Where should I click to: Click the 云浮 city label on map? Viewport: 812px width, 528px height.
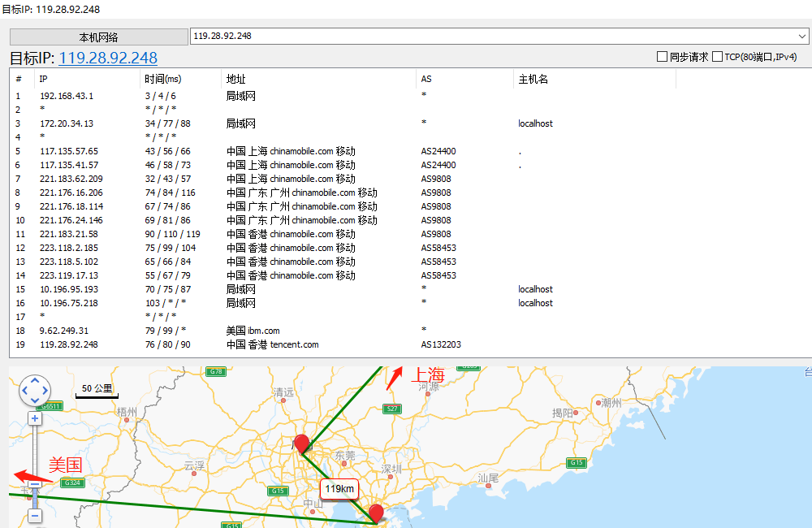coord(194,465)
